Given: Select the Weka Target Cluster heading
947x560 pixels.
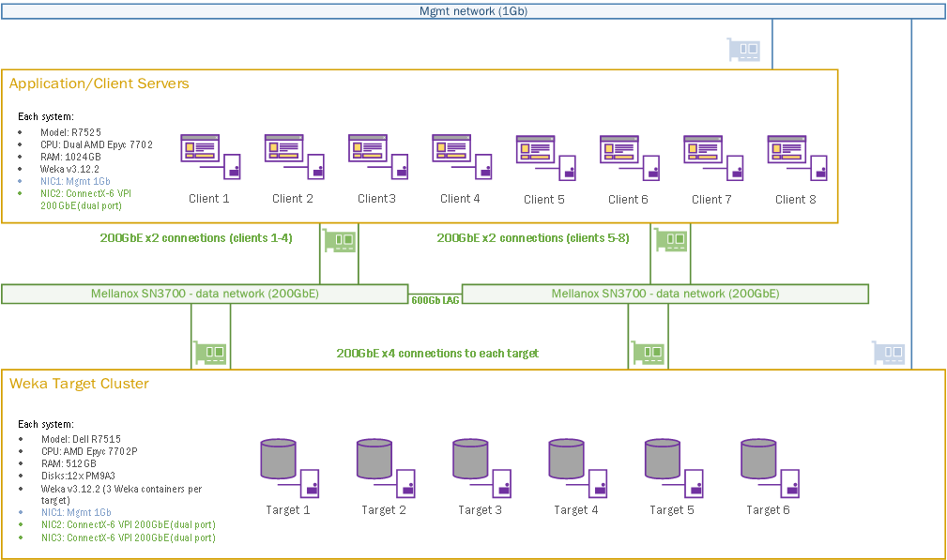Looking at the screenshot, I should point(79,383).
